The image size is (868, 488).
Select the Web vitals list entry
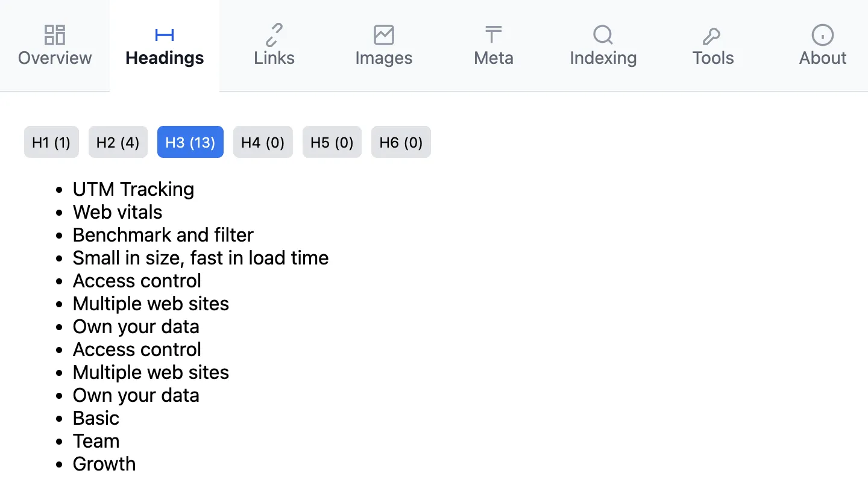coord(118,212)
